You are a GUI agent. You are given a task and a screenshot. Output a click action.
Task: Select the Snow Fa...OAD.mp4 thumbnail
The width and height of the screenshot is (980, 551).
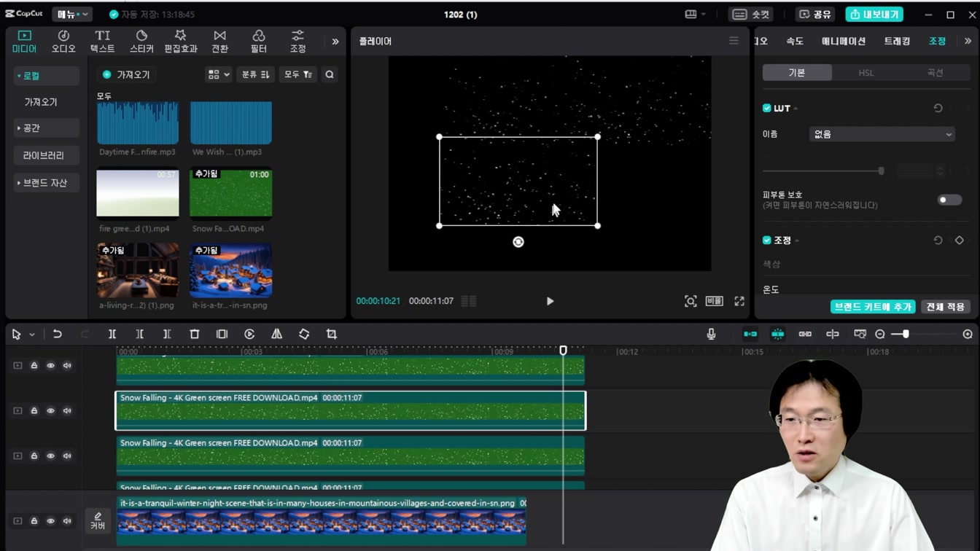point(231,193)
